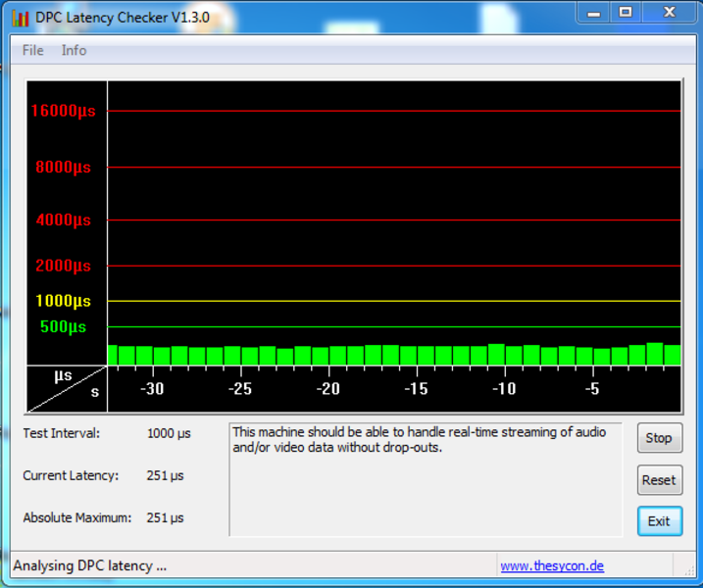
Task: Click the Reset button
Action: [x=660, y=480]
